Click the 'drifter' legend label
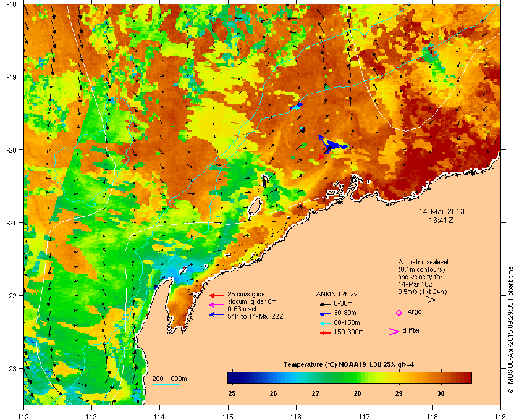This screenshot has height=420, width=519. (411, 330)
